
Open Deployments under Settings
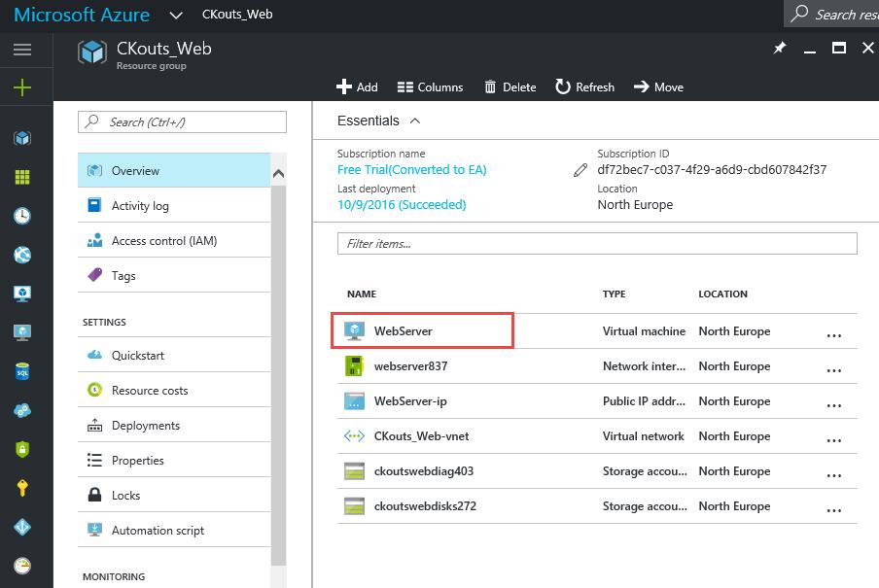(174, 426)
